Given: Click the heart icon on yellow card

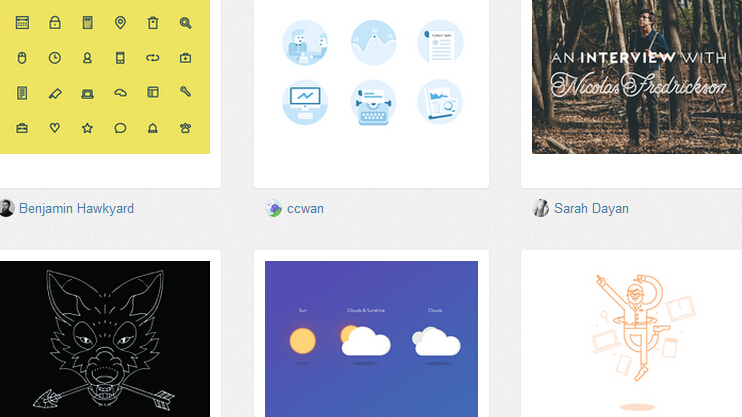Looking at the screenshot, I should [x=55, y=127].
